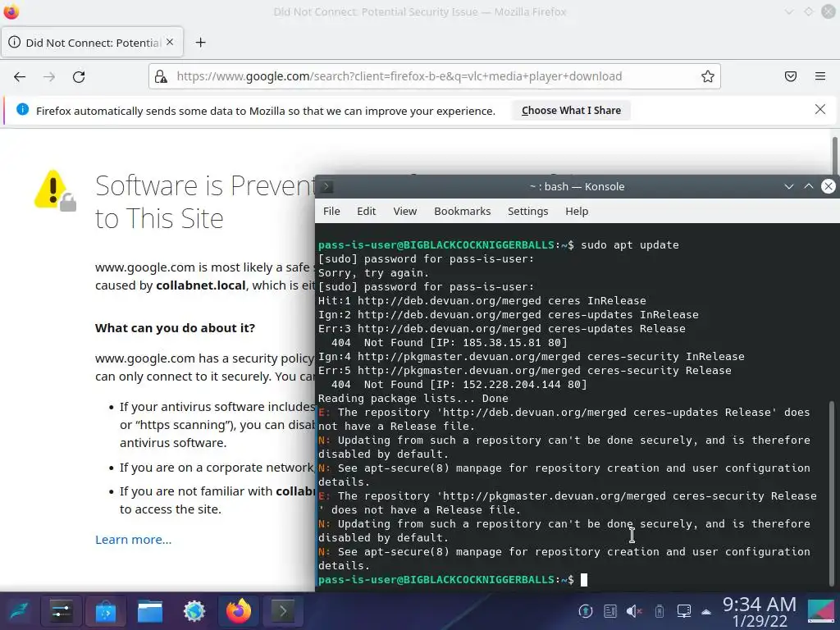The image size is (840, 630).
Task: Close the Konsole window
Action: tap(829, 186)
